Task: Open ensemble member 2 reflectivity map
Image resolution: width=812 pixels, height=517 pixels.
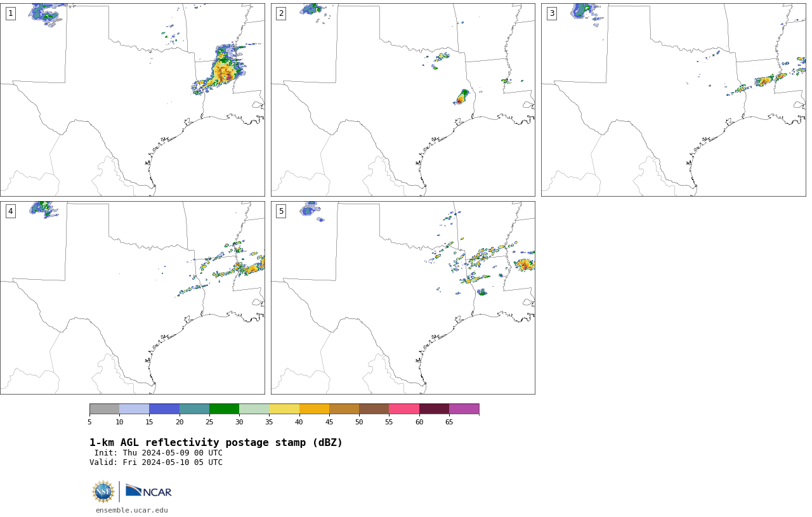Action: pos(403,100)
